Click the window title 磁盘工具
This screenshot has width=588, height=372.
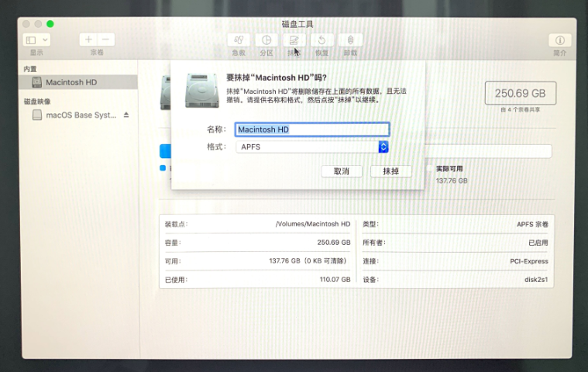297,24
